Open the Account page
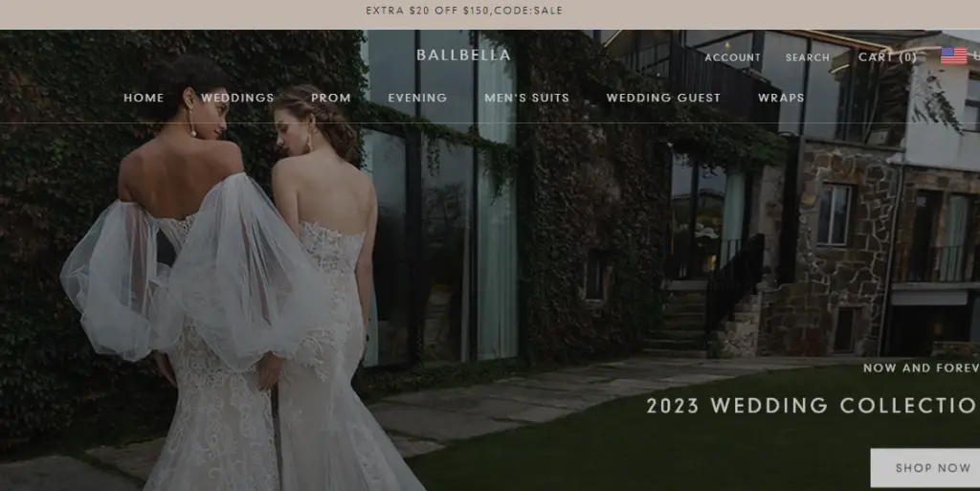Screen dimensions: 980x491 click(732, 57)
